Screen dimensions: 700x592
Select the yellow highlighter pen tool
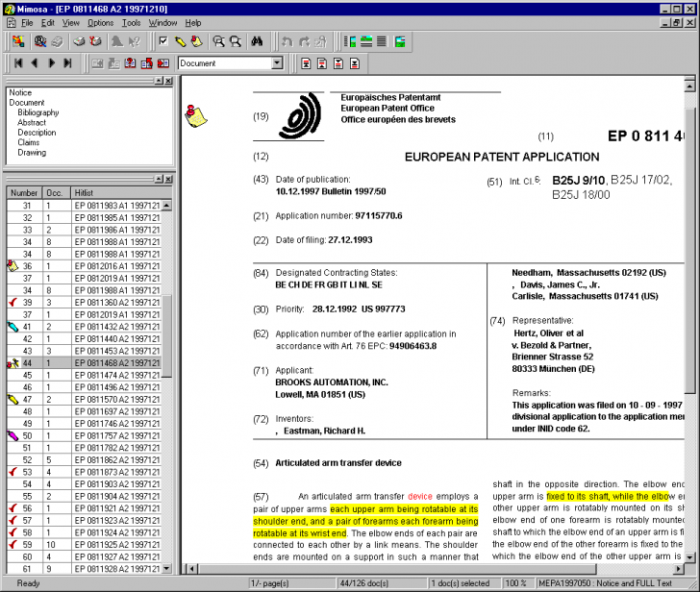(x=180, y=41)
